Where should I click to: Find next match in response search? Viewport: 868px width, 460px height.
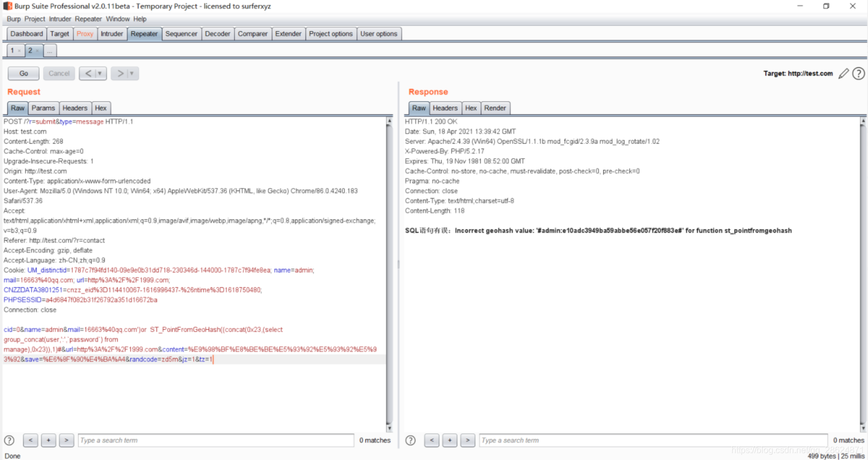467,440
